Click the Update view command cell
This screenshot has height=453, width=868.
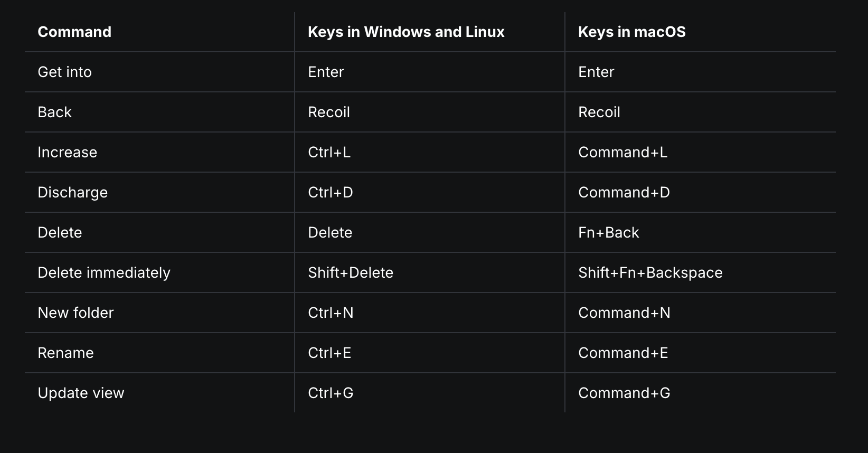(x=81, y=393)
